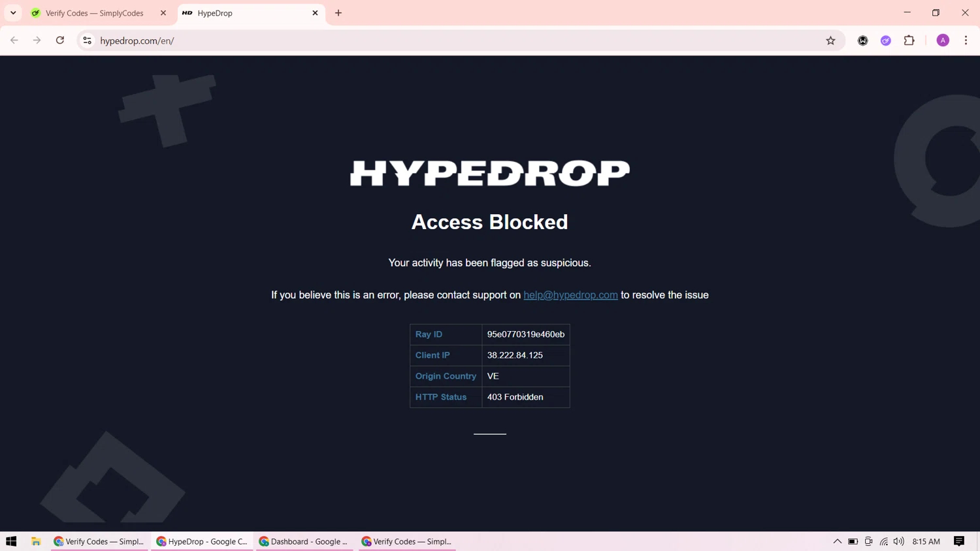
Task: Minimize the Chrome window
Action: [907, 12]
